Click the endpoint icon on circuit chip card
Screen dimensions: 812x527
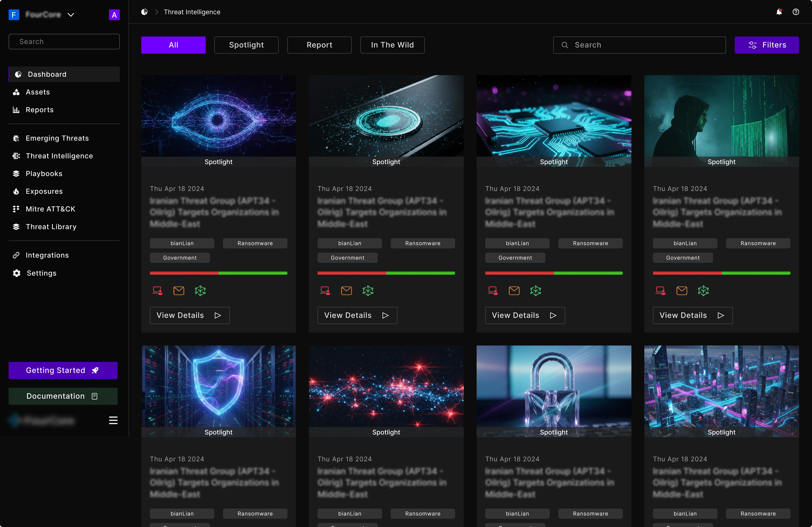493,290
